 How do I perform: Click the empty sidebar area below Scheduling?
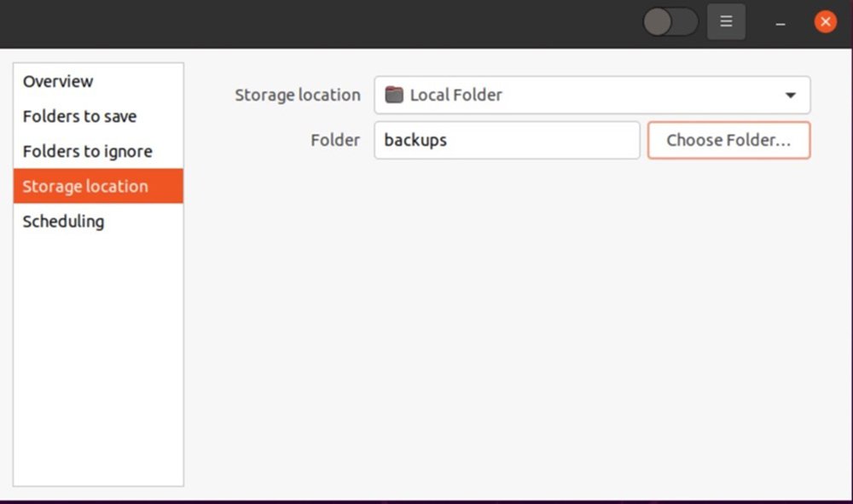pyautogui.click(x=98, y=358)
